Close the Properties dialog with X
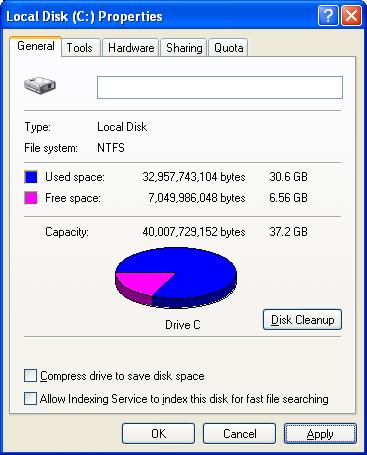 351,16
